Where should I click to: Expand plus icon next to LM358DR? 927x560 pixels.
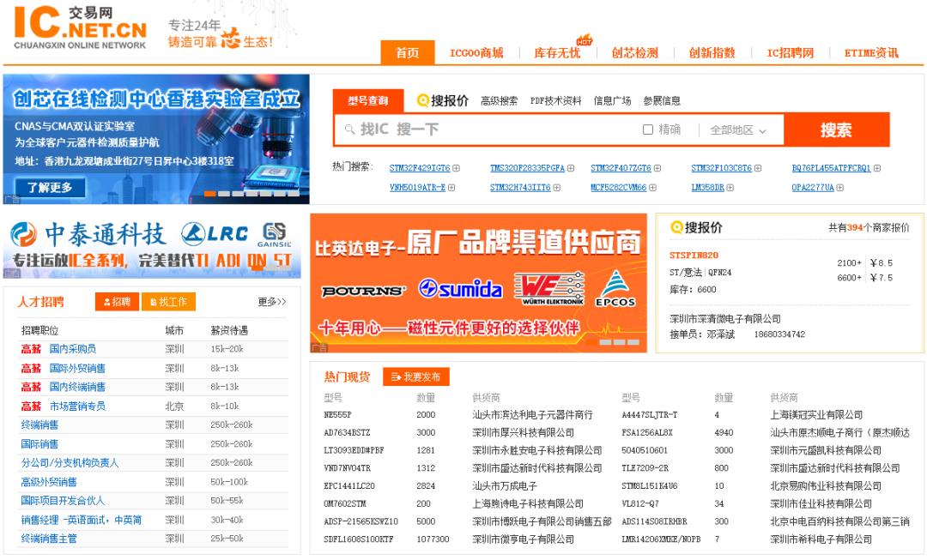[730, 188]
